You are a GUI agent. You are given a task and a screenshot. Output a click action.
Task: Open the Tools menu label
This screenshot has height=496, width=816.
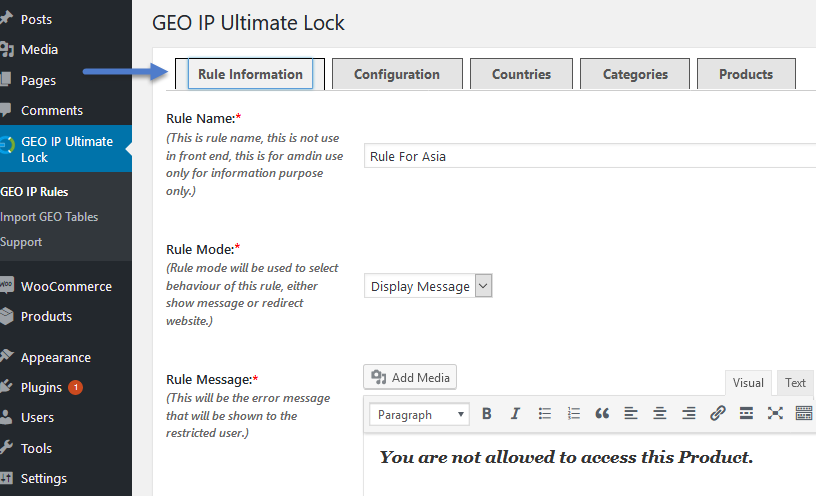[x=36, y=448]
